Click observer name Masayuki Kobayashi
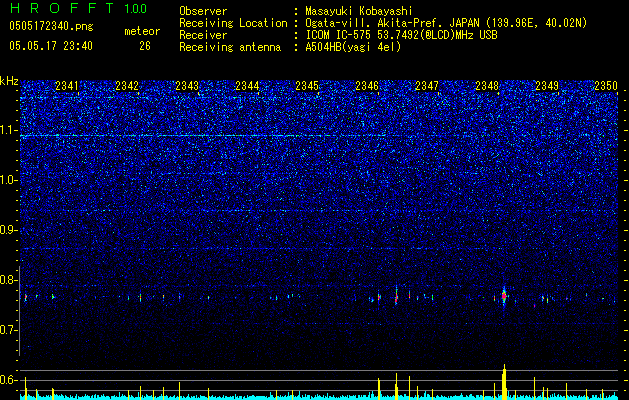 pos(359,11)
